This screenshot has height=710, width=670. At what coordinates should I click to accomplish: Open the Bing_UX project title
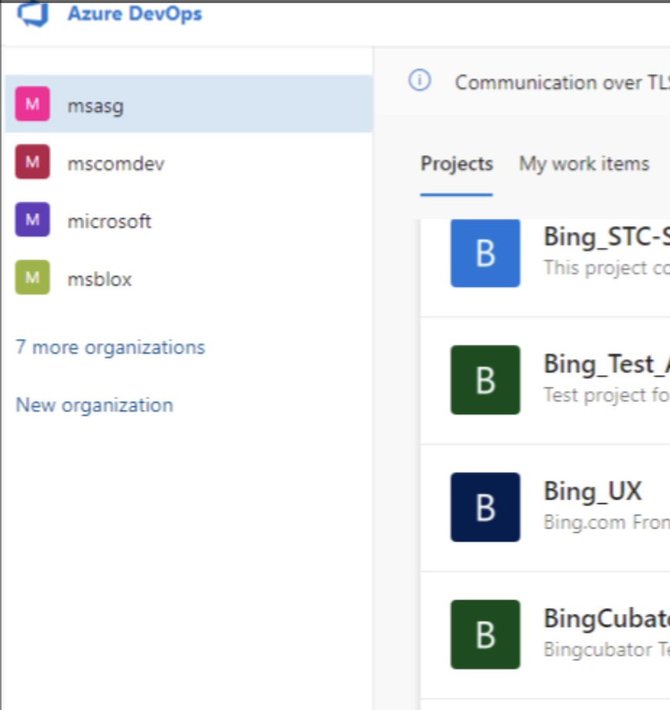593,491
